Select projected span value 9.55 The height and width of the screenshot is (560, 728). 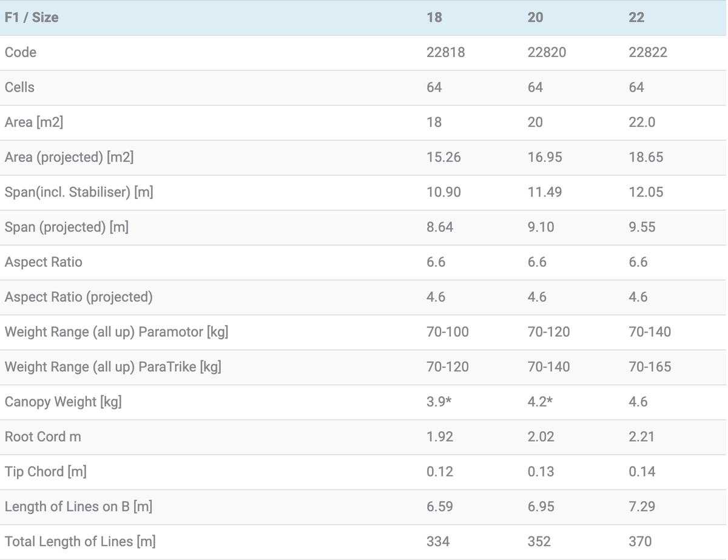[642, 228]
